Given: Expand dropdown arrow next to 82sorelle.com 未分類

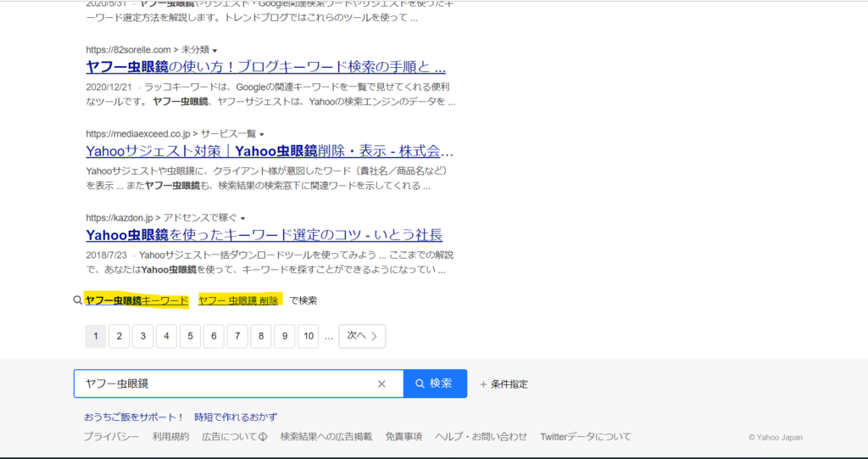Looking at the screenshot, I should tap(214, 50).
